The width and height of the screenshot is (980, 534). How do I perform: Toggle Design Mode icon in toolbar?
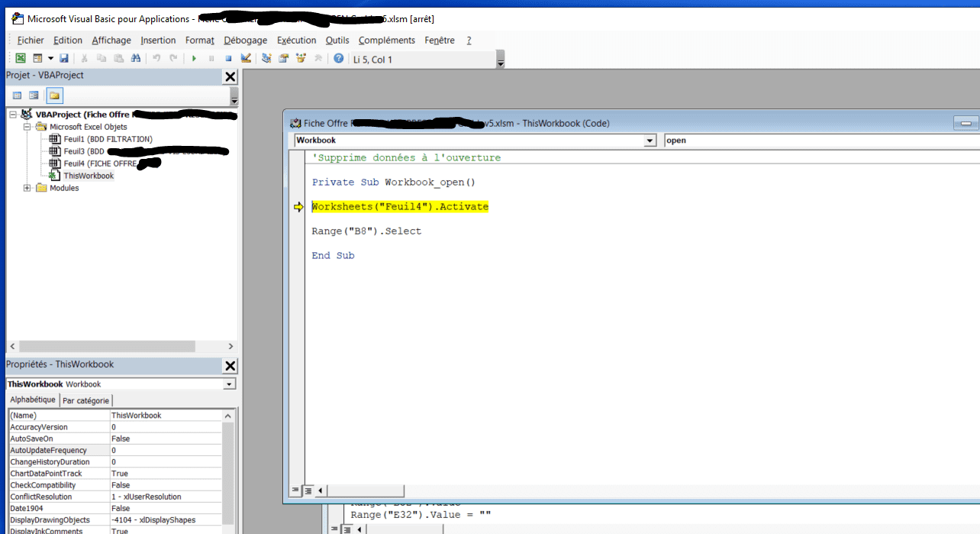(245, 58)
